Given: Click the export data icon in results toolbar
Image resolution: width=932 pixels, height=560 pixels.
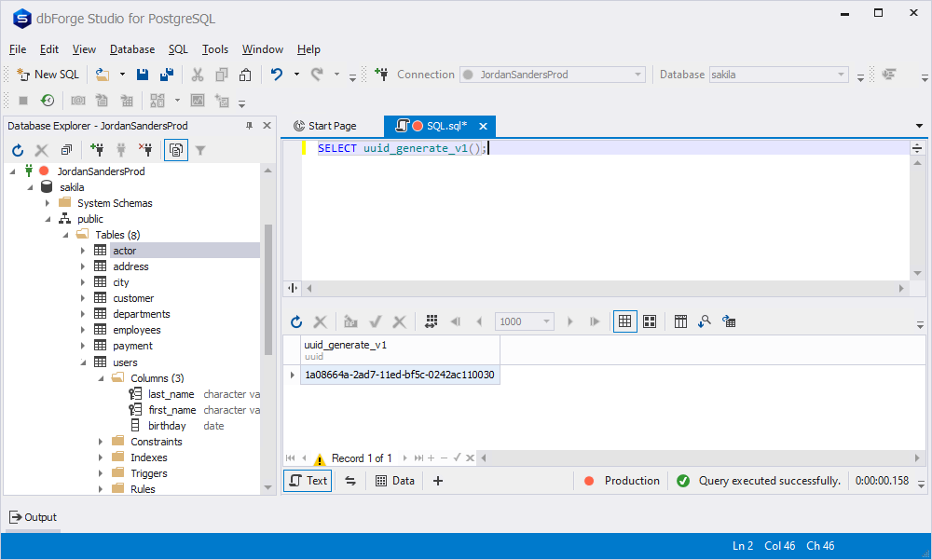Looking at the screenshot, I should [729, 321].
